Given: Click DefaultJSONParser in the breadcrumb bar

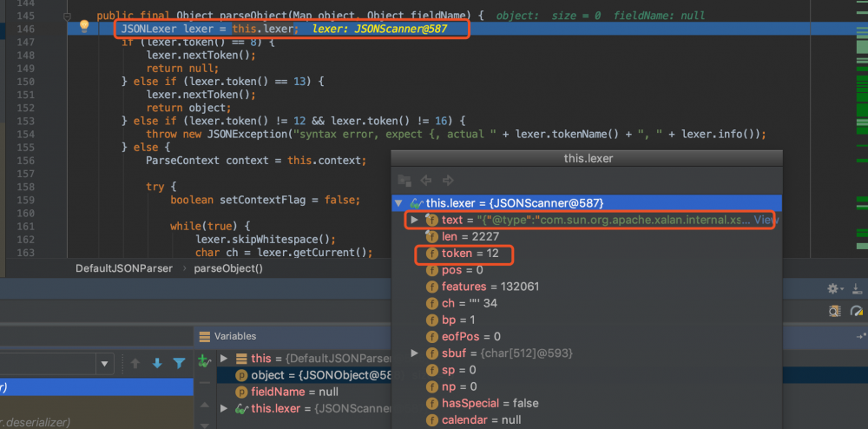Looking at the screenshot, I should click(124, 268).
